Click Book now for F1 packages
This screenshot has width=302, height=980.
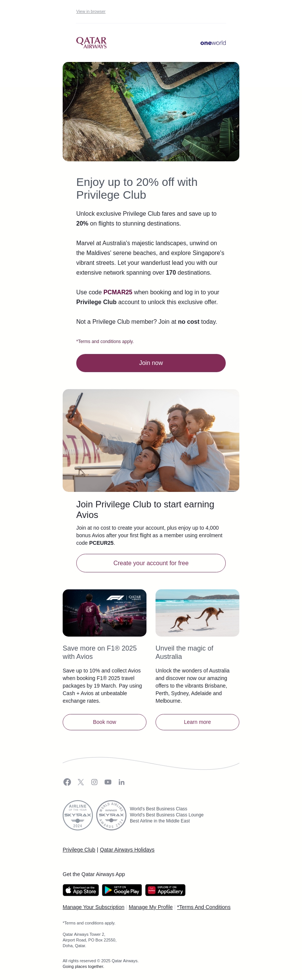click(x=105, y=722)
